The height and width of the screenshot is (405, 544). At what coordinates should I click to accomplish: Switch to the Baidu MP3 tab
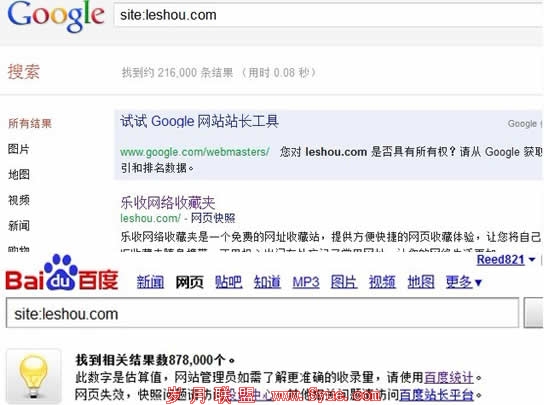pyautogui.click(x=306, y=282)
